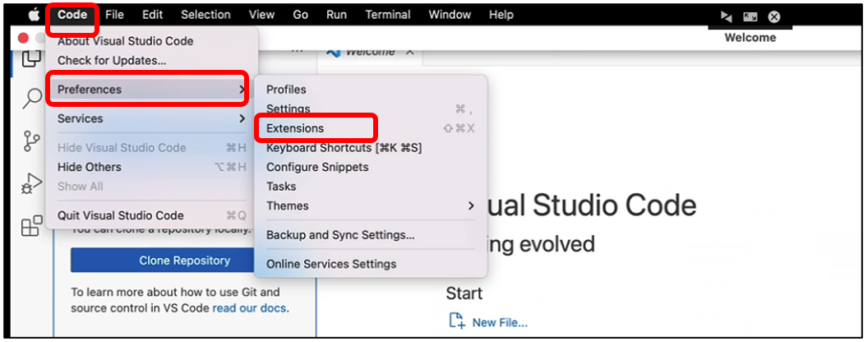The image size is (868, 342).
Task: Expand the Preferences submenu
Action: coord(152,89)
